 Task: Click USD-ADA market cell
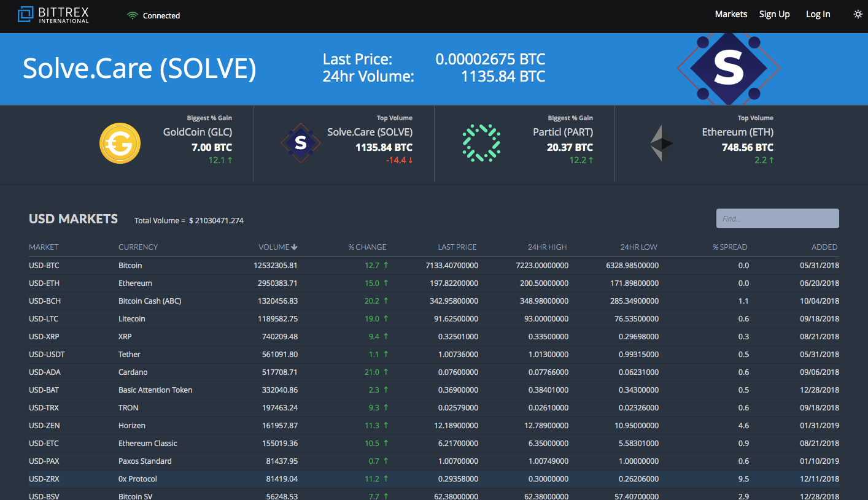coord(45,372)
